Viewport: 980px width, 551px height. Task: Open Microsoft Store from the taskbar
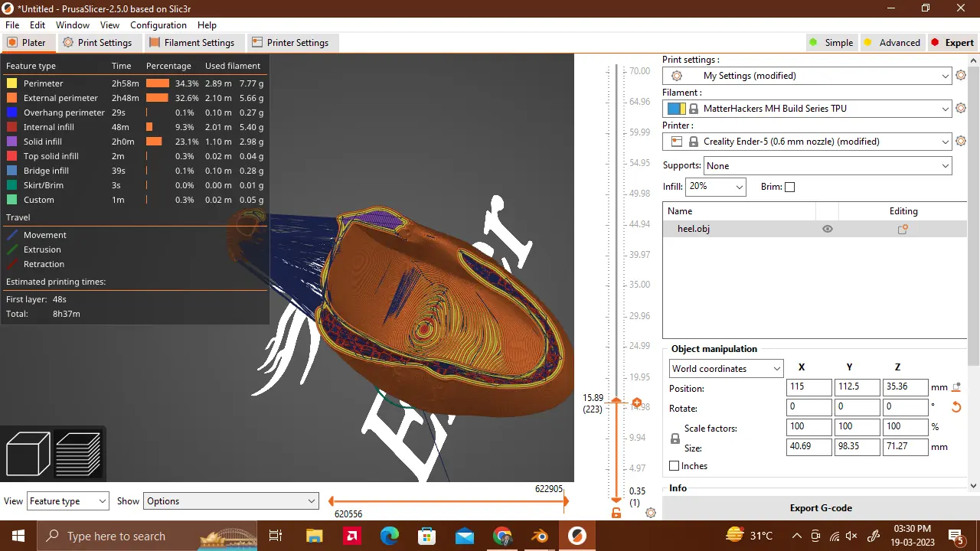pos(427,536)
